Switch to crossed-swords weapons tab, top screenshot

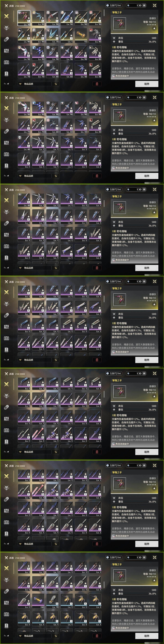pos(7,16)
